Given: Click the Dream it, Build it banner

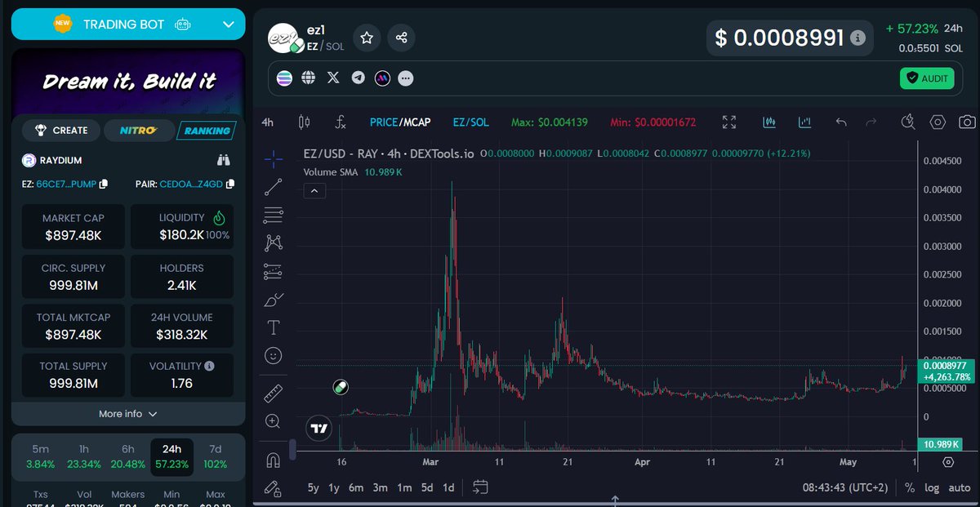Looking at the screenshot, I should click(x=128, y=82).
